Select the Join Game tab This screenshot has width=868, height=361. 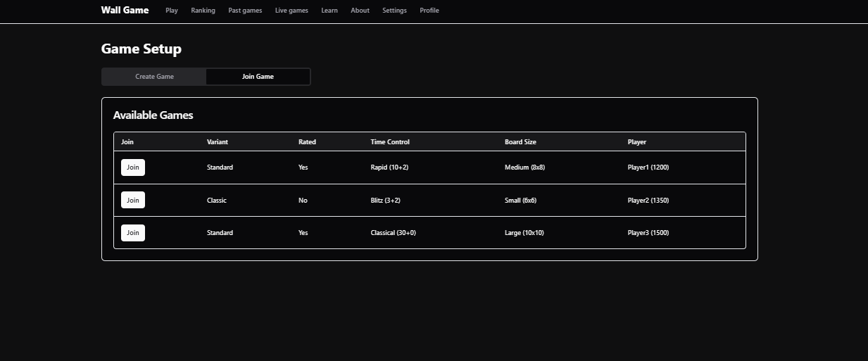tap(258, 77)
